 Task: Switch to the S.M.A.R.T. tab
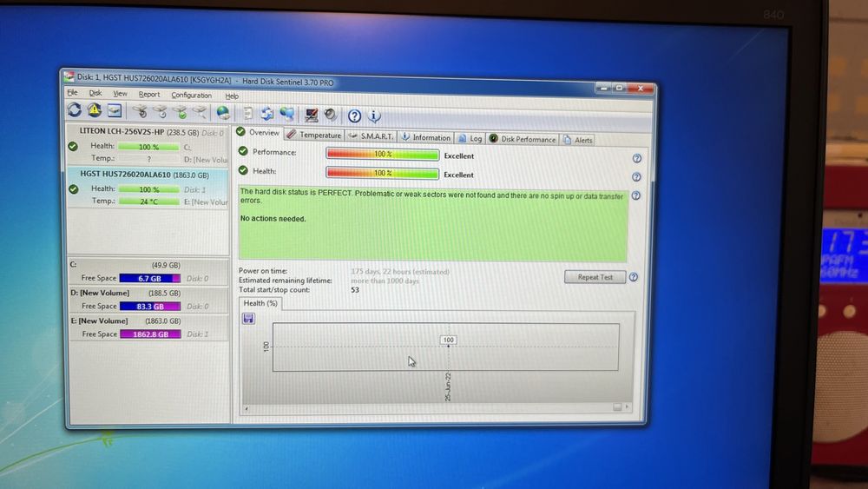coord(371,135)
